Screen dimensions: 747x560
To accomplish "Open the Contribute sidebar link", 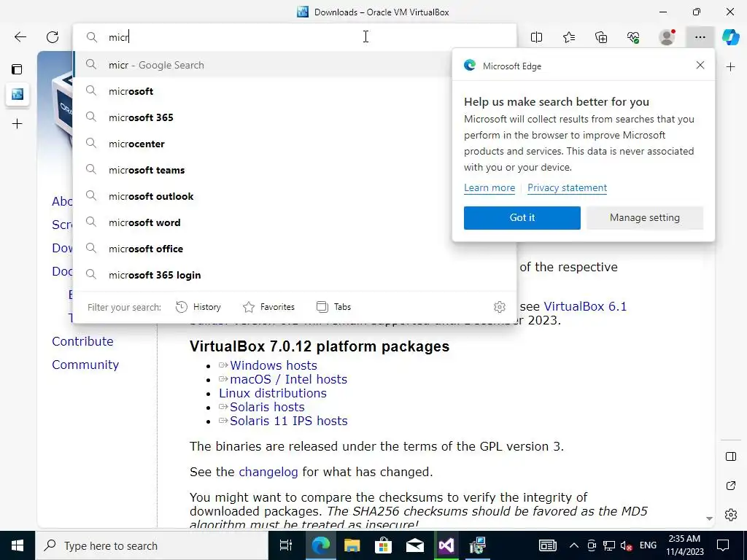I will (x=82, y=341).
